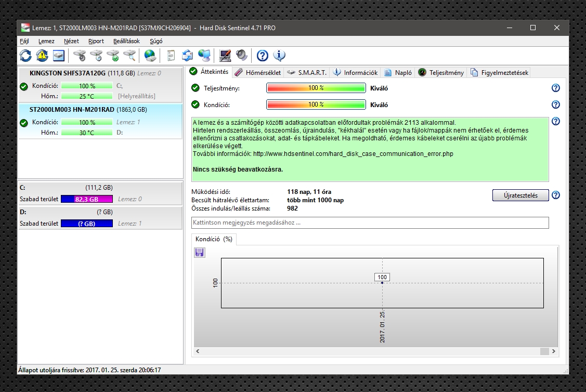Switch to the Teljesítmény tab
The width and height of the screenshot is (586, 392).
click(441, 72)
